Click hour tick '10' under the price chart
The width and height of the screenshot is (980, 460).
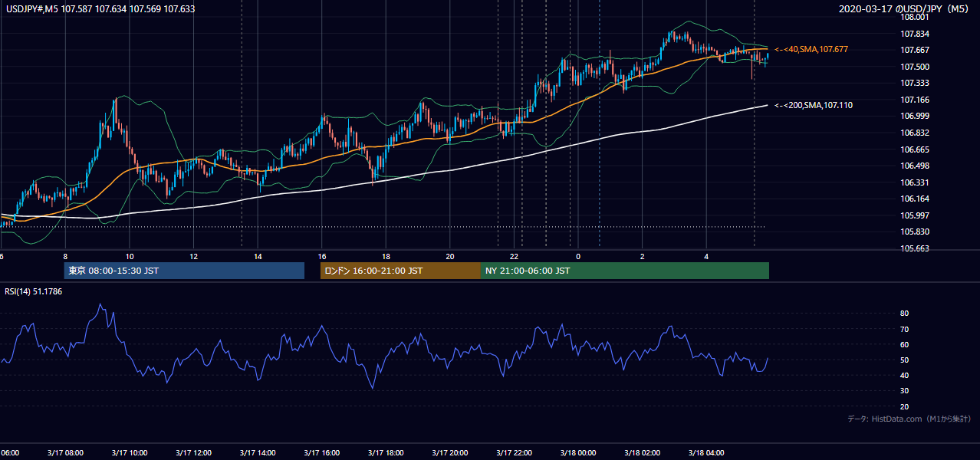130,256
